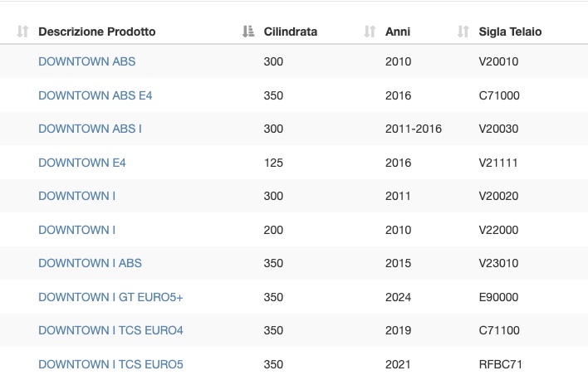Click the Sigla Telaio column header

510,32
